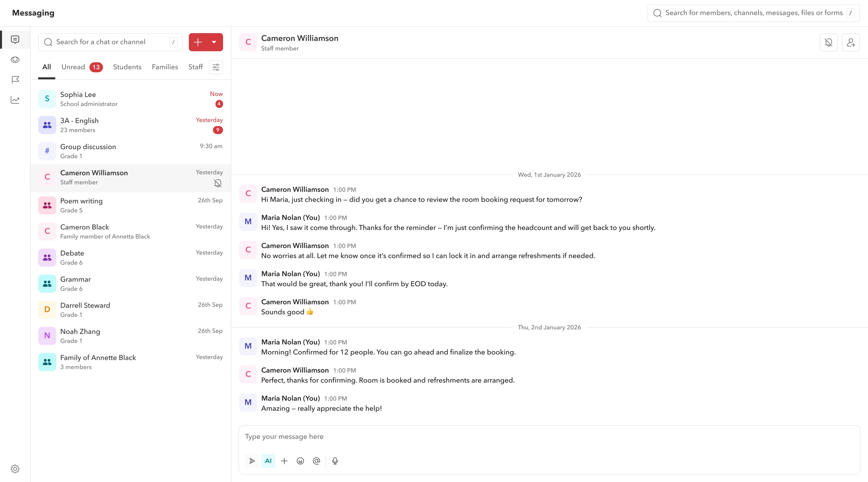This screenshot has height=482, width=868.
Task: Add member to conversation icon
Action: [851, 43]
